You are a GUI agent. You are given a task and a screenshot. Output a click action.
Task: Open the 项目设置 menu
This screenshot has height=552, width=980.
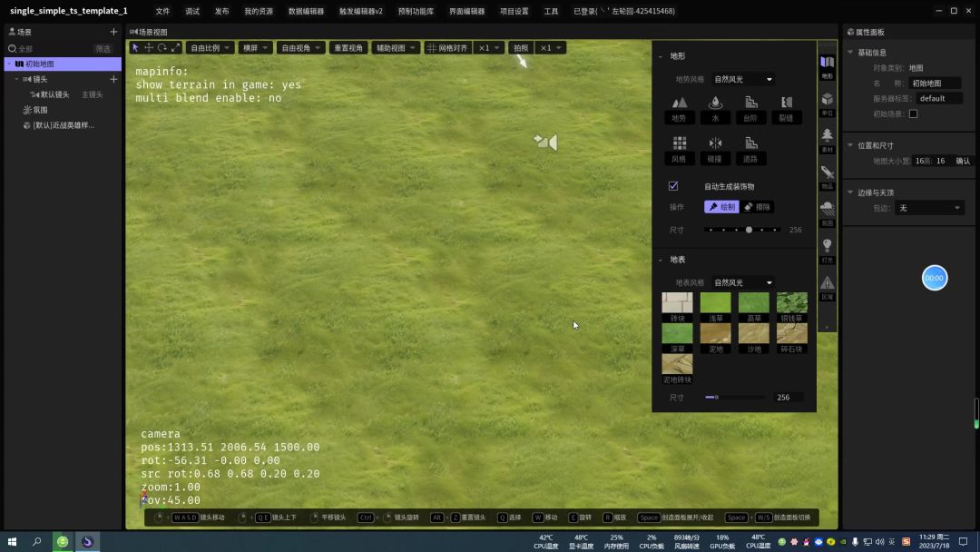pos(514,12)
